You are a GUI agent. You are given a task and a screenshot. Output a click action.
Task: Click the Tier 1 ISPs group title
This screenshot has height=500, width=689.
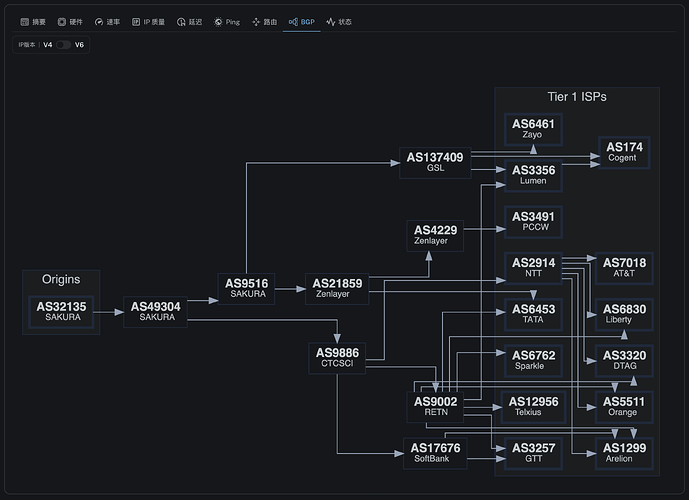(577, 97)
